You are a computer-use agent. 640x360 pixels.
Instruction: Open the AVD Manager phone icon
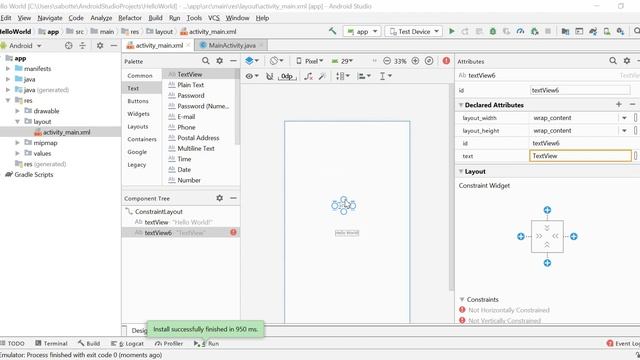pyautogui.click(x=607, y=31)
